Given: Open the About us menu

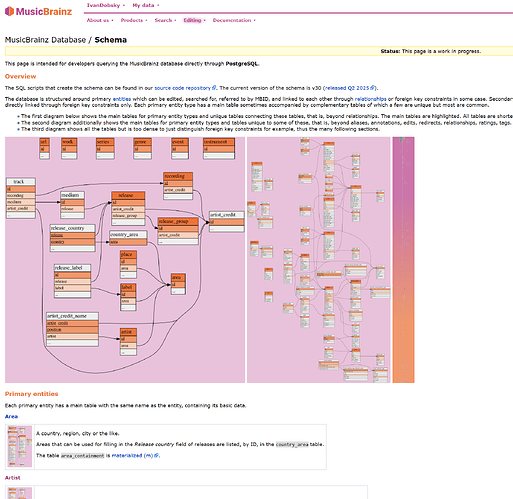Looking at the screenshot, I should click(x=100, y=20).
